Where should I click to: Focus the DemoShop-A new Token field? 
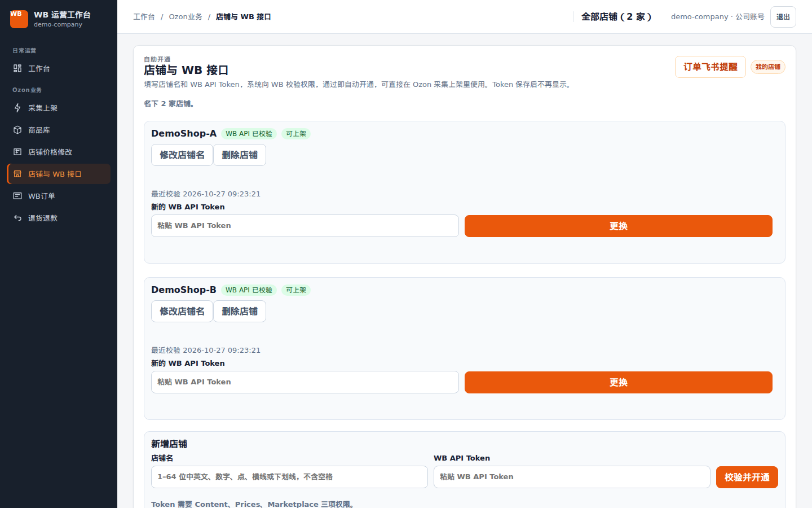[x=305, y=226]
